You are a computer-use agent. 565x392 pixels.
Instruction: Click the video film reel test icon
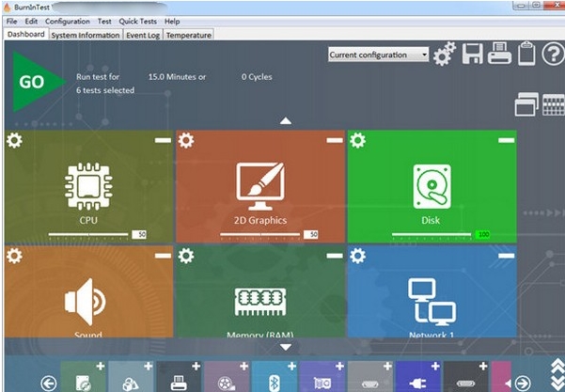click(227, 384)
